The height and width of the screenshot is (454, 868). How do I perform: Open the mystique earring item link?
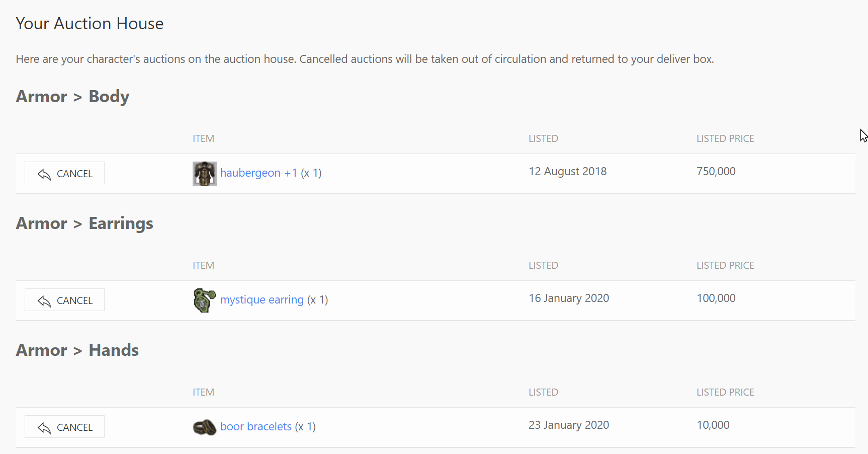pyautogui.click(x=262, y=299)
